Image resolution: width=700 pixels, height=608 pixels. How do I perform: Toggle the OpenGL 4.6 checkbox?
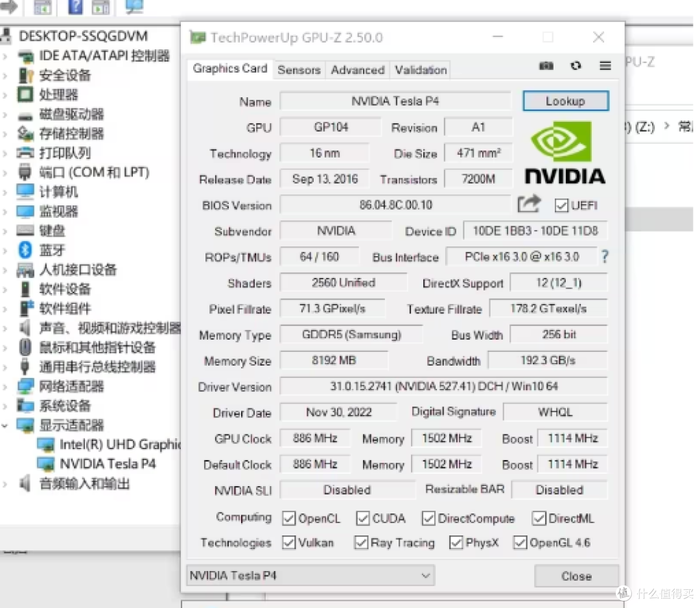[x=520, y=543]
